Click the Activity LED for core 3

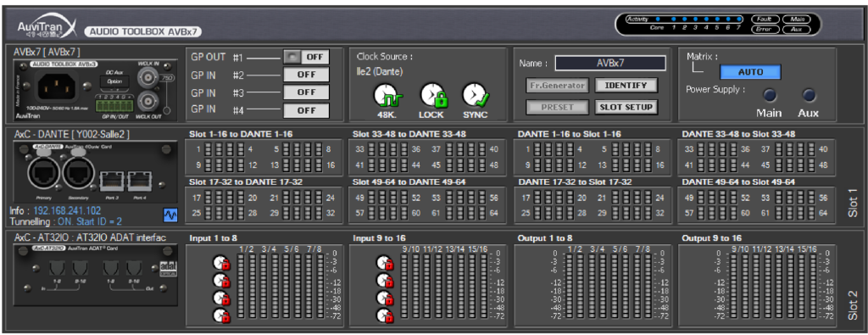point(695,19)
